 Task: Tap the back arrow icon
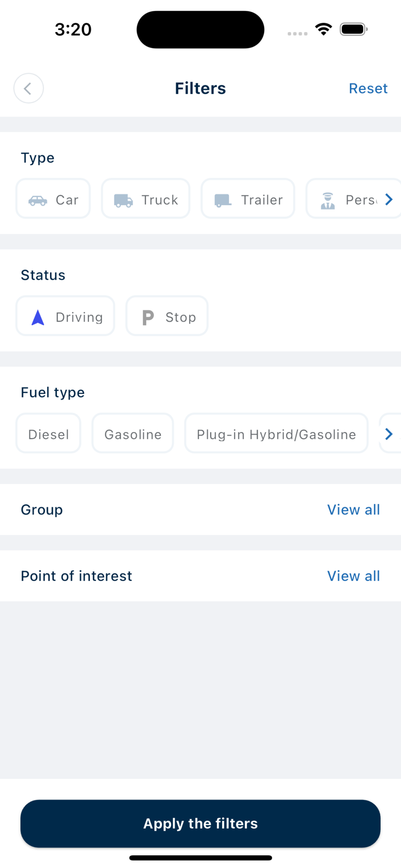[x=28, y=89]
